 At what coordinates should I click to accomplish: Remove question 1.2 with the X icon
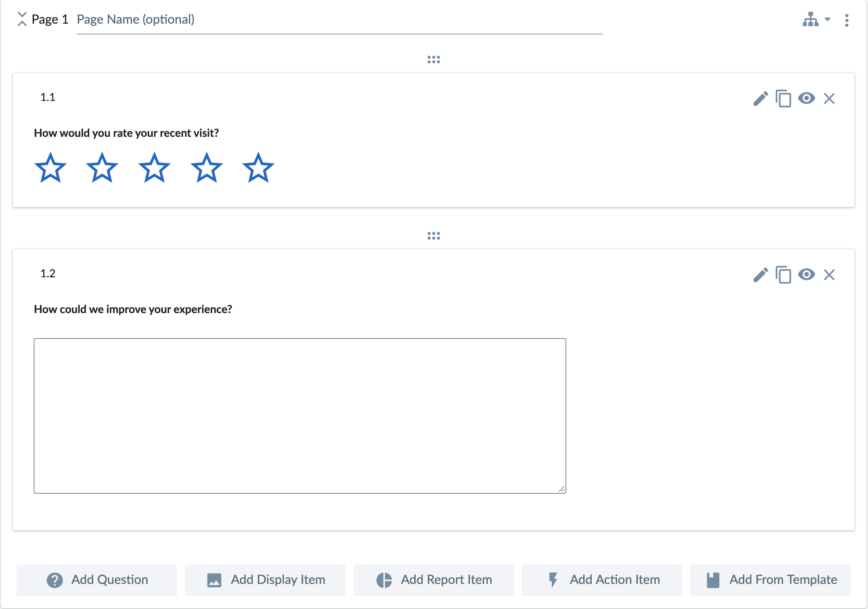[x=829, y=275]
